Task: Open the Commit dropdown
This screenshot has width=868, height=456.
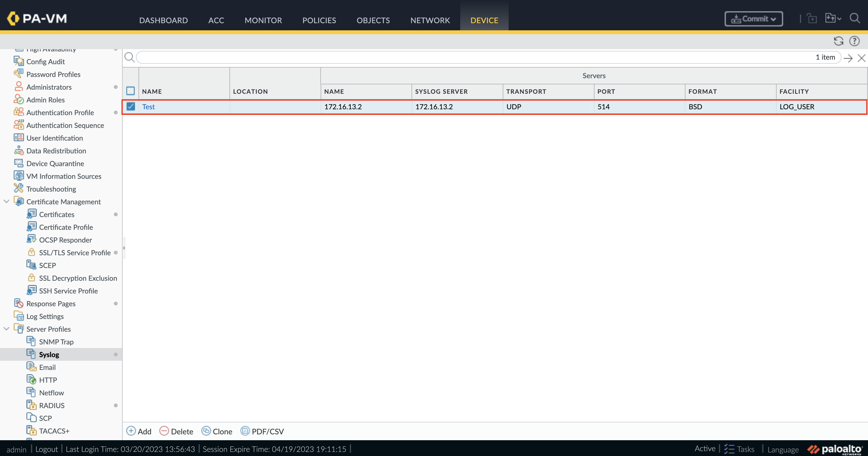Action: tap(753, 19)
